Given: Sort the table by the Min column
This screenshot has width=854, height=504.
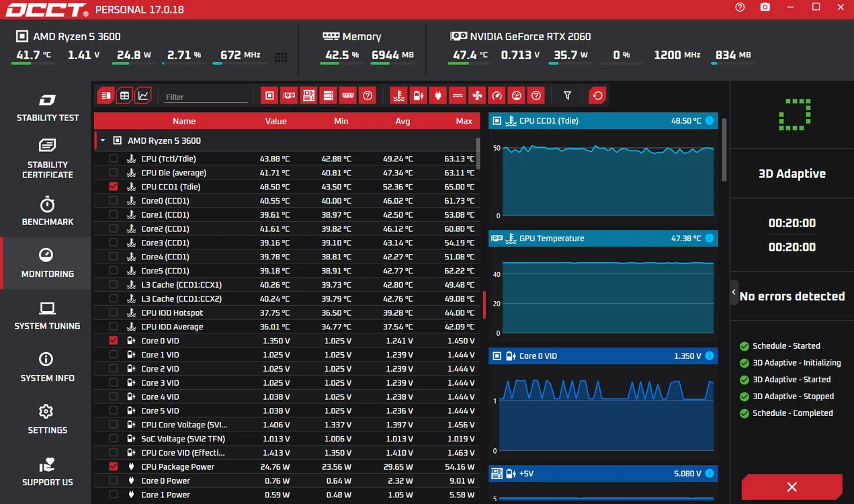Looking at the screenshot, I should (x=341, y=121).
